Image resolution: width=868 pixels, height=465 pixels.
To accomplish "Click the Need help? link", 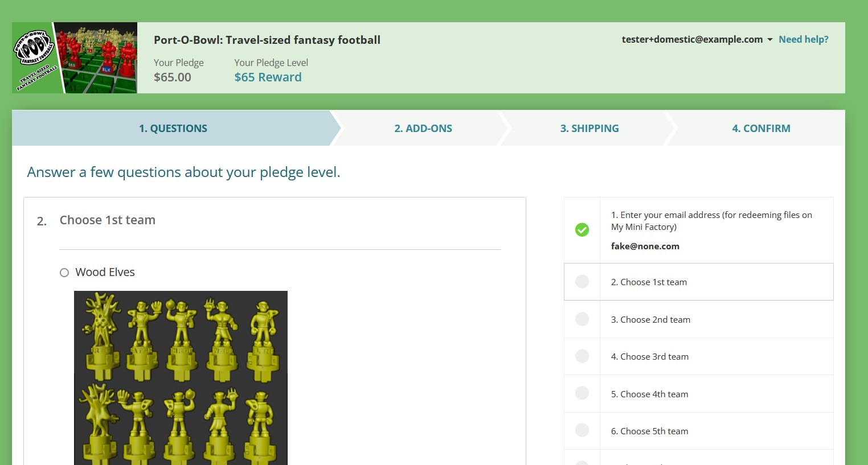I will pyautogui.click(x=803, y=39).
